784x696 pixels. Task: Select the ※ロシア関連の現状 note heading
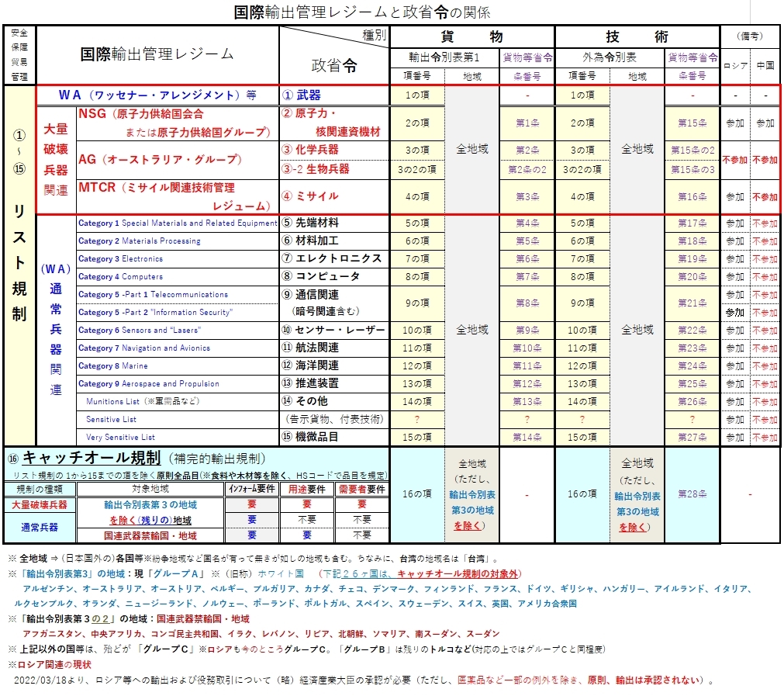tap(50, 664)
